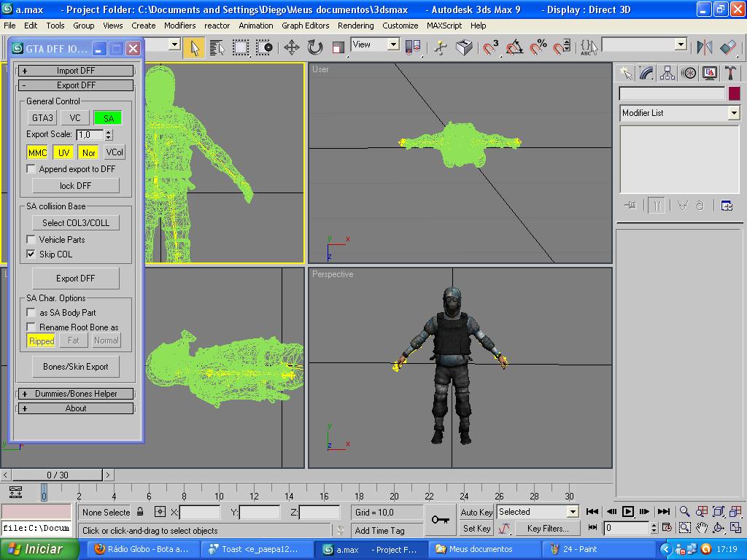
Task: Select the Move tool in toolbar
Action: click(x=291, y=48)
